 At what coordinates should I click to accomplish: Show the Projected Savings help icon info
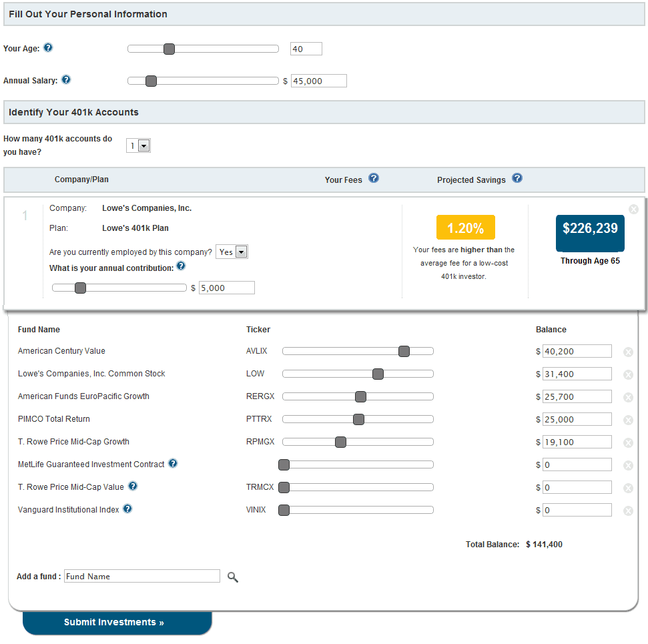click(517, 178)
